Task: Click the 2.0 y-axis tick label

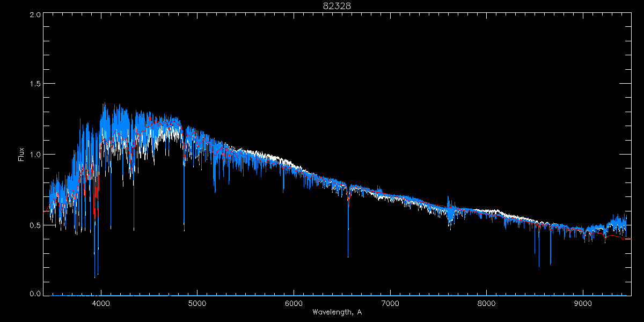Action: click(35, 15)
